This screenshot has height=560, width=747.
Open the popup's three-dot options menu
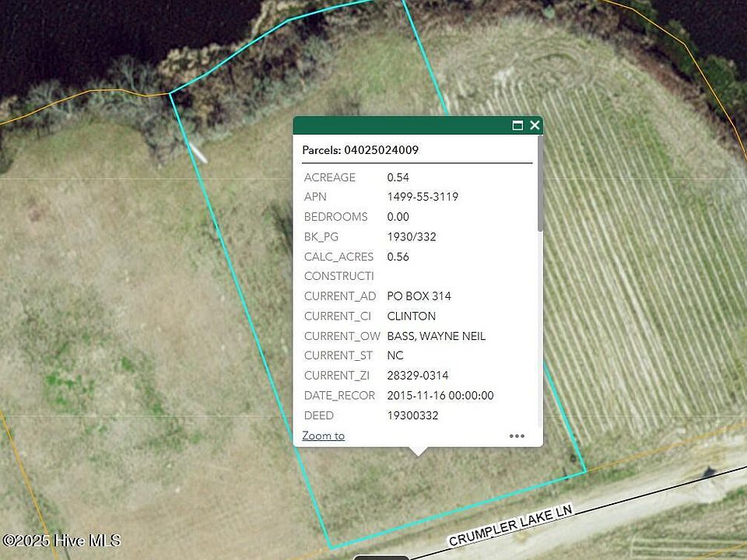click(x=517, y=436)
